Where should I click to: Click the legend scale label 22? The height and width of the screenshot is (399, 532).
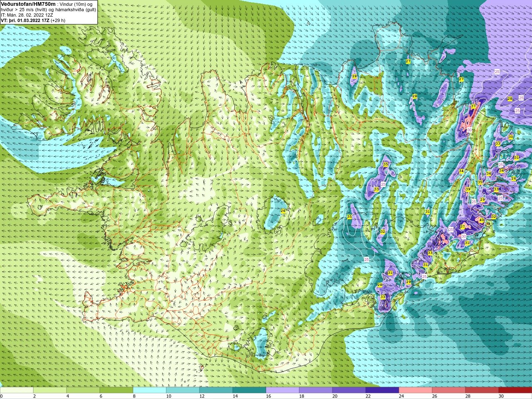pyautogui.click(x=368, y=396)
